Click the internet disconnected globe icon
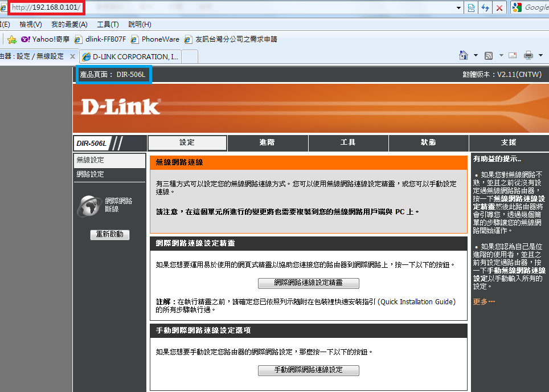The image size is (549, 392). (x=89, y=206)
